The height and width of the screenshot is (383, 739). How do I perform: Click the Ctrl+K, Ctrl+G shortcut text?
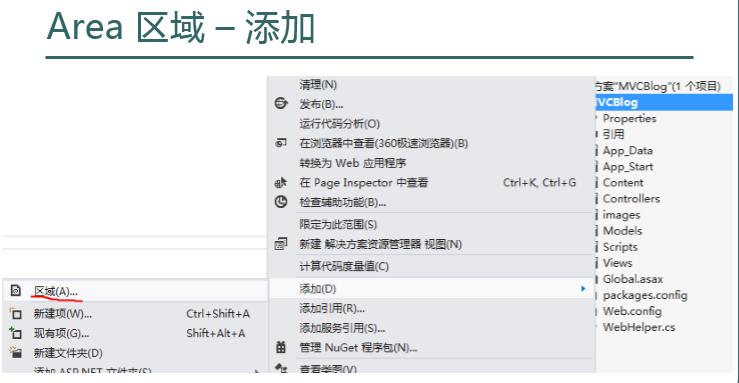click(x=540, y=183)
